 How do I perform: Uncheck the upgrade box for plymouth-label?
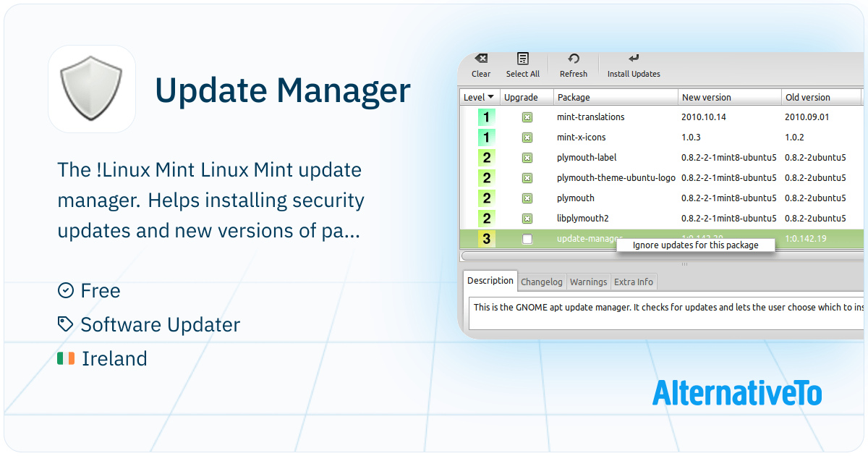(x=527, y=158)
